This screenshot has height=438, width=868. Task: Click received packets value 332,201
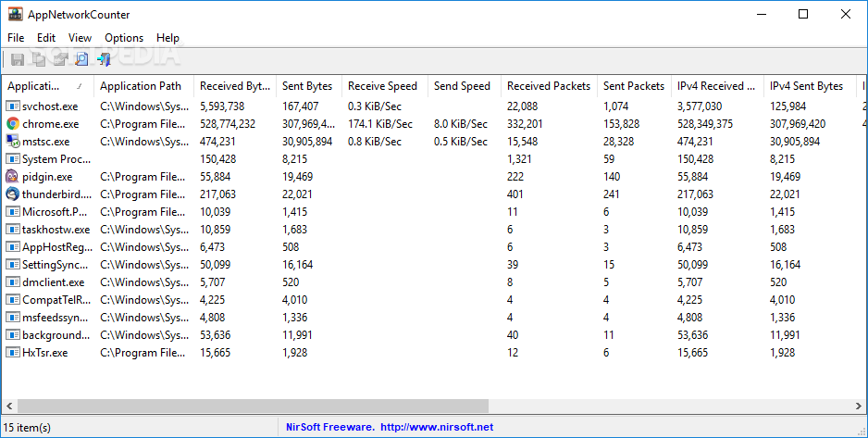tap(525, 124)
